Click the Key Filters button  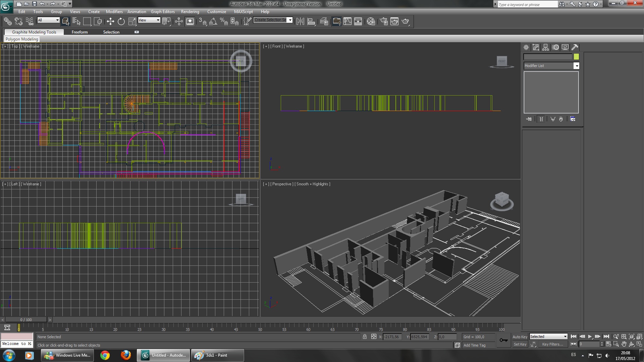(552, 344)
